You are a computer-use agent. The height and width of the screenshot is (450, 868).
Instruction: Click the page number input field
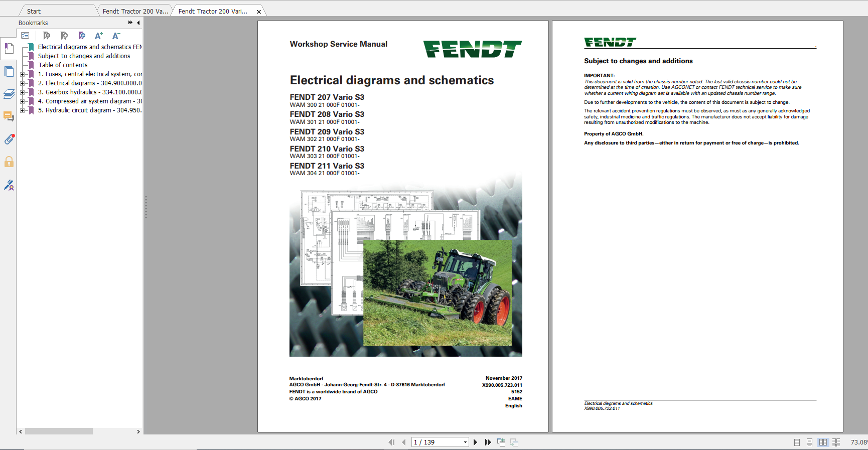point(437,442)
